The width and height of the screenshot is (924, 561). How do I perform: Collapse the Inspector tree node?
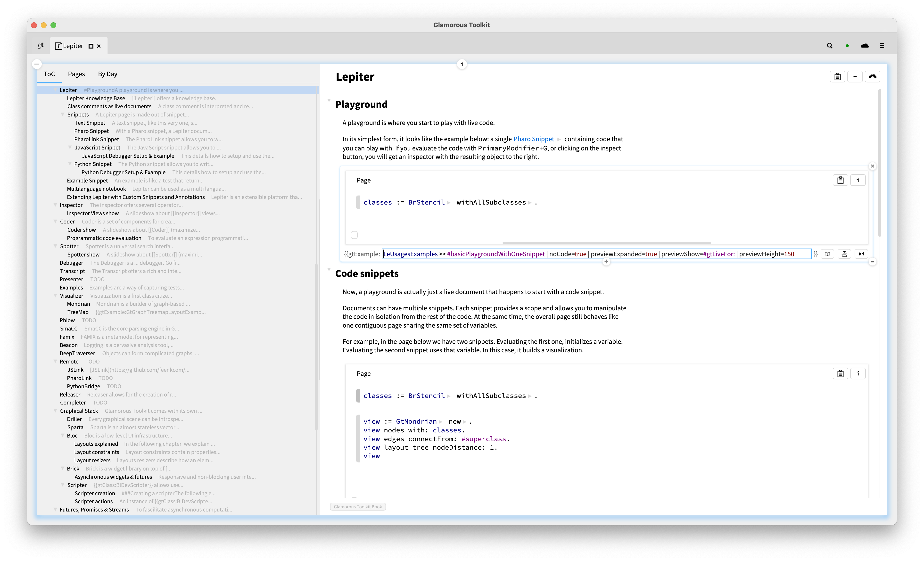[x=55, y=205]
